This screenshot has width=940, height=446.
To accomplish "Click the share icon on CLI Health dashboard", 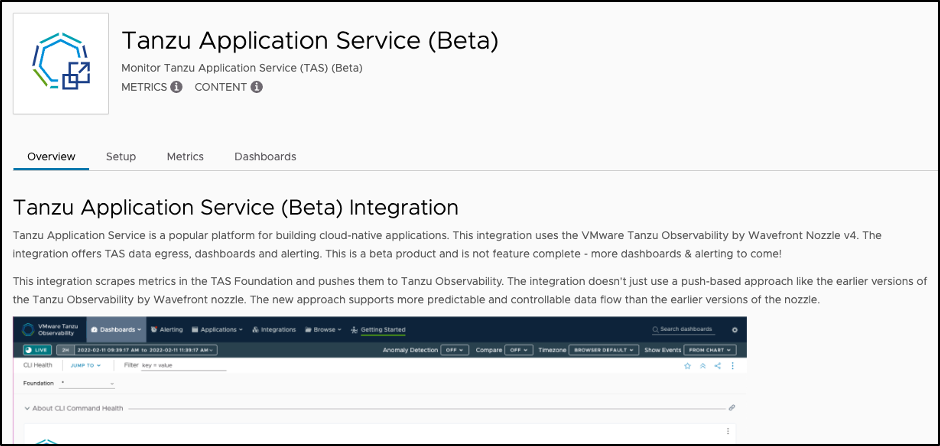I will [x=717, y=367].
